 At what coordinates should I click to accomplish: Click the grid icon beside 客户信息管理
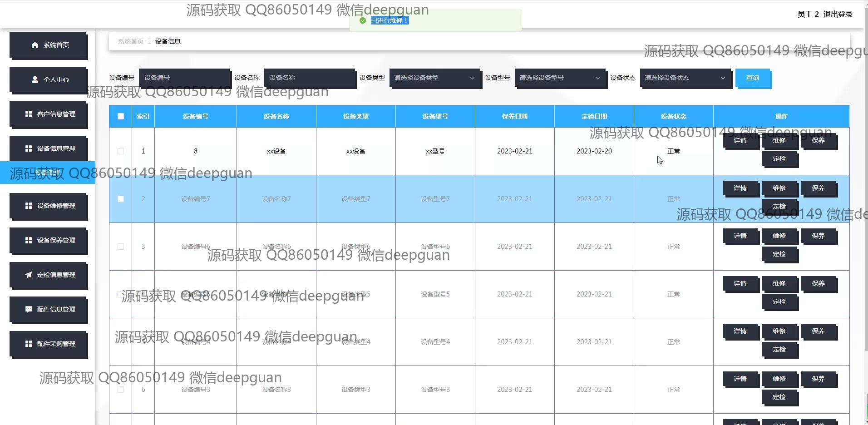(x=29, y=114)
